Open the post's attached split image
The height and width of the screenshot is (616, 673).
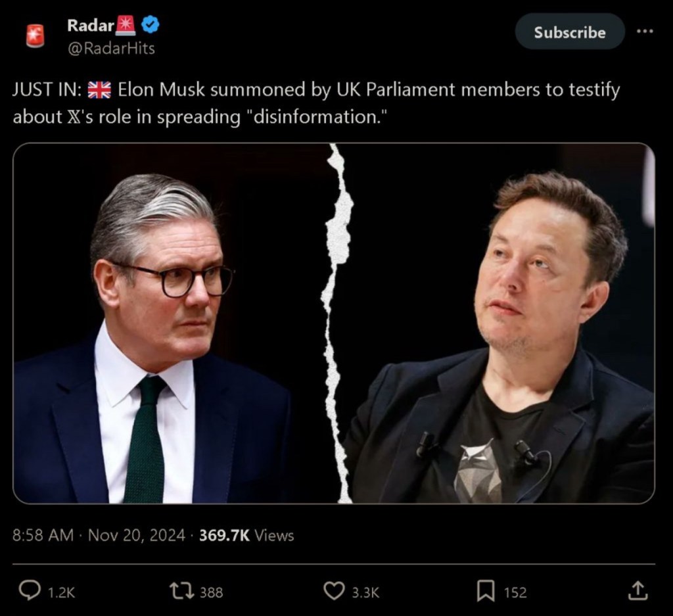pyautogui.click(x=334, y=323)
